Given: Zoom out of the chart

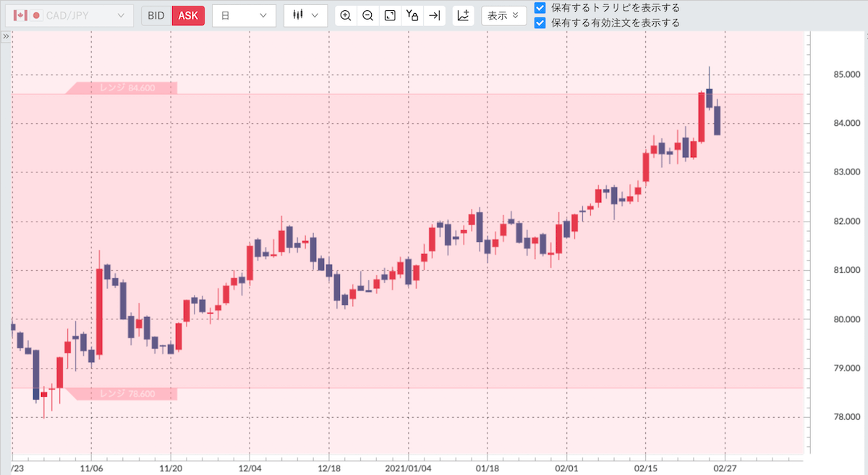Looking at the screenshot, I should 367,15.
